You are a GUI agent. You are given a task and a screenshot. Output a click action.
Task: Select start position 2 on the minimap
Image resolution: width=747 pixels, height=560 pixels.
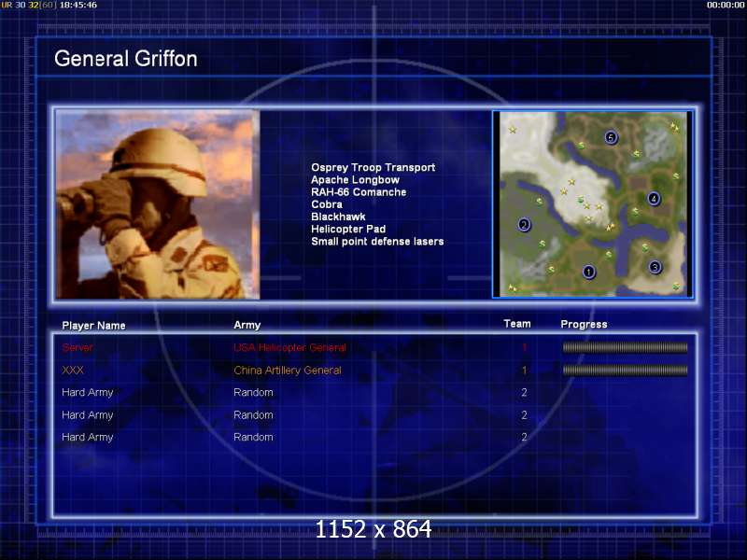pyautogui.click(x=524, y=225)
